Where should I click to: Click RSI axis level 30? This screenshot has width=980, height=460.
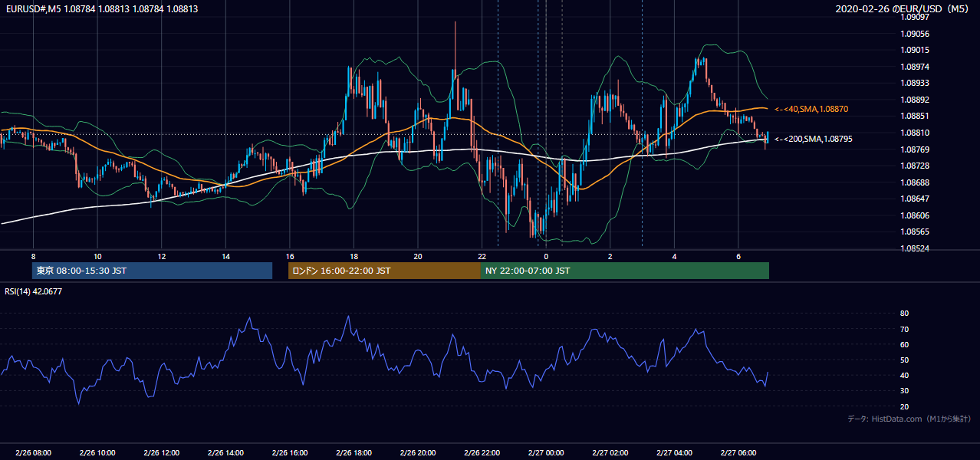[905, 391]
